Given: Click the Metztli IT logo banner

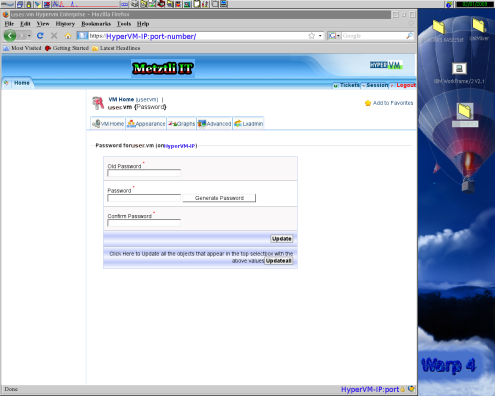Looking at the screenshot, I should click(163, 68).
